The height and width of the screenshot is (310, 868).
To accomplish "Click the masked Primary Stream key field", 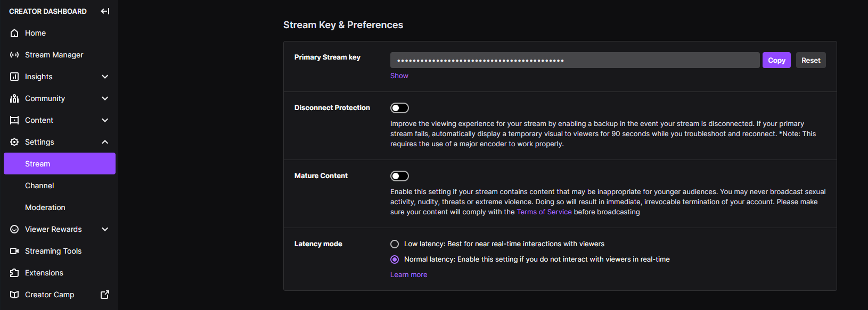I will click(575, 60).
